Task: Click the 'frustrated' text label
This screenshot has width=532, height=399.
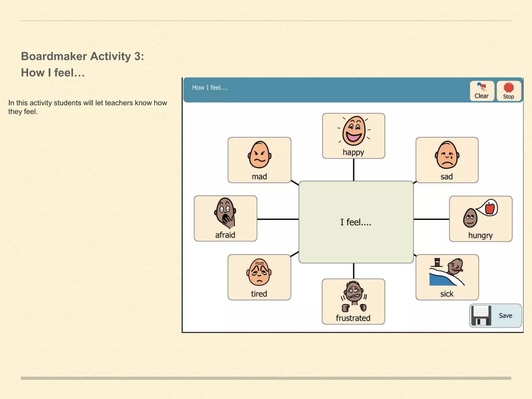Action: [x=353, y=318]
